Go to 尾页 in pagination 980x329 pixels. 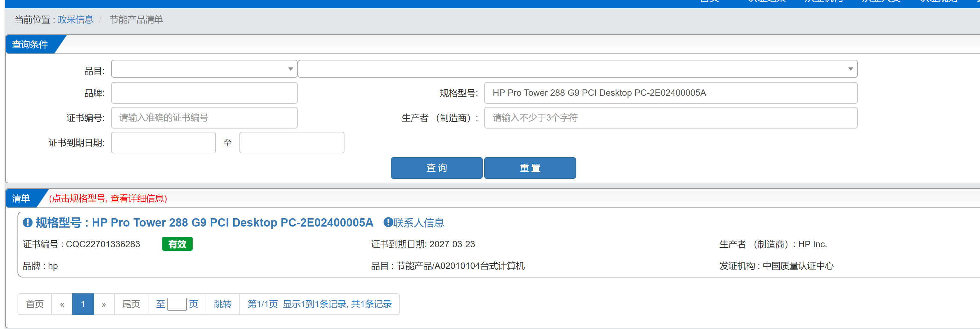131,304
